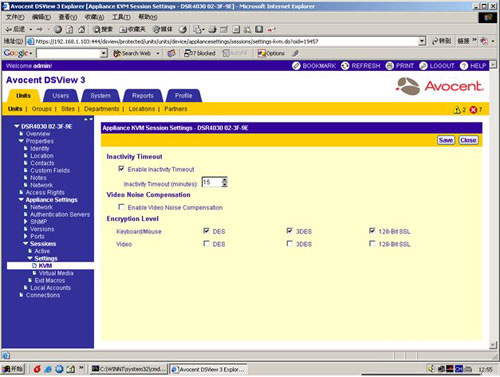Screen dimensions: 500x377
Task: Expand the SNMP tree node
Action: tap(26, 221)
